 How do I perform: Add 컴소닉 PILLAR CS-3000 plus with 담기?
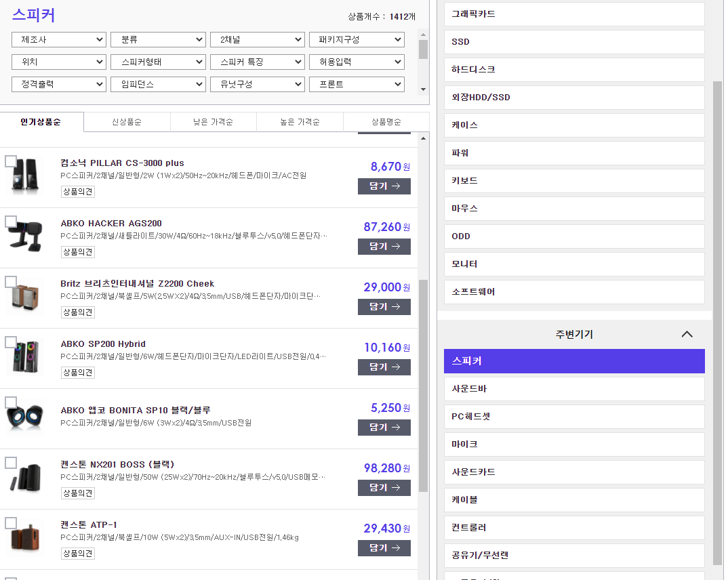click(x=384, y=186)
